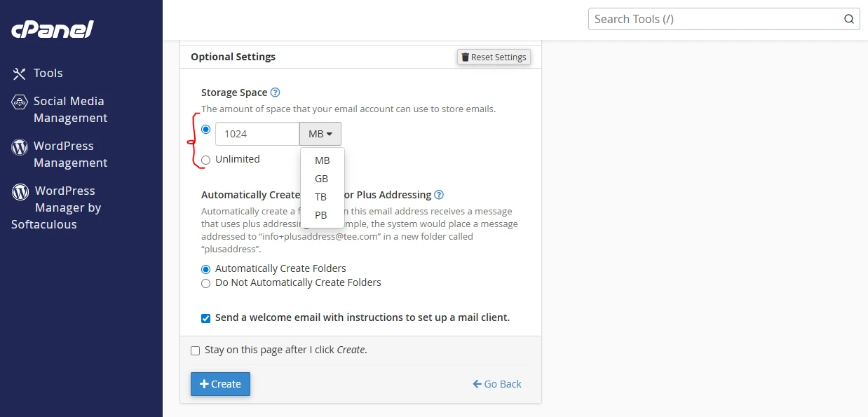The image size is (868, 417).
Task: Click the Reset Settings button
Action: point(494,57)
